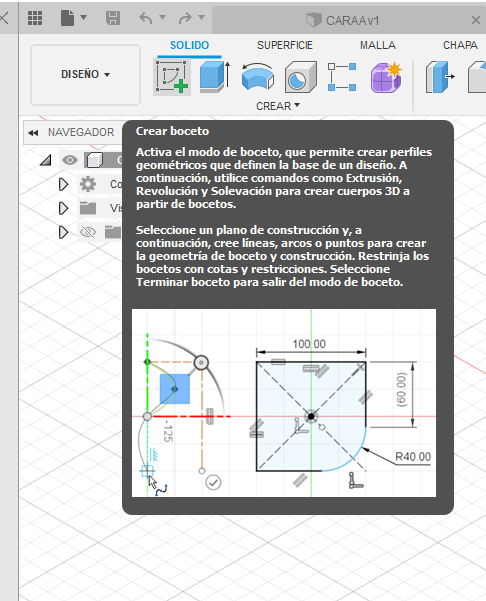Show the hidden folder via crossed eye
This screenshot has height=601, width=486.
tap(88, 232)
